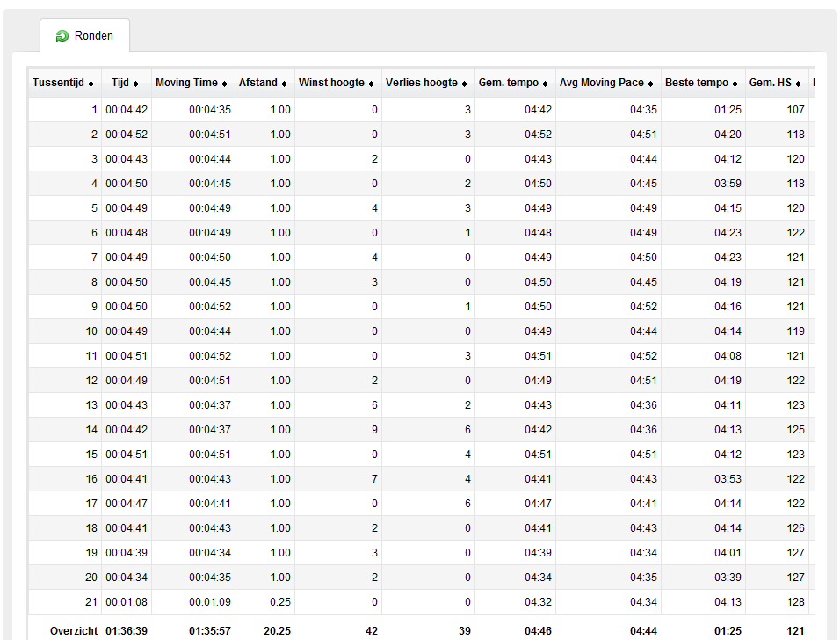Click lap 21 time 00:01:08
The height and width of the screenshot is (640, 840).
coord(127,603)
